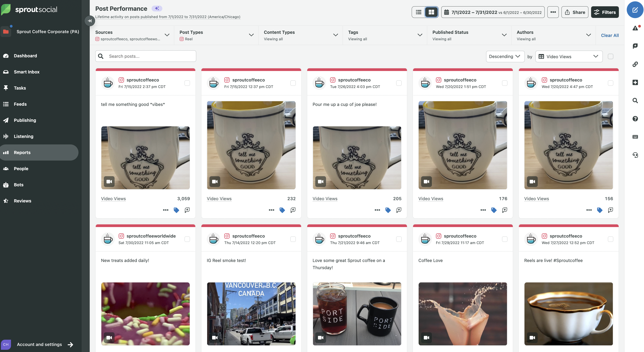
Task: Check the sproutcoffeeworldwide post checkbox
Action: click(187, 239)
